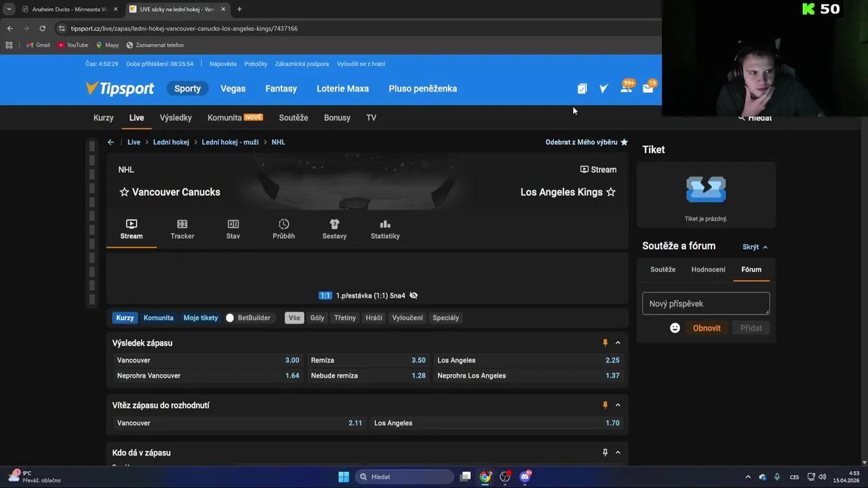Open the Stav score tab
The width and height of the screenshot is (868, 488).
click(x=233, y=229)
